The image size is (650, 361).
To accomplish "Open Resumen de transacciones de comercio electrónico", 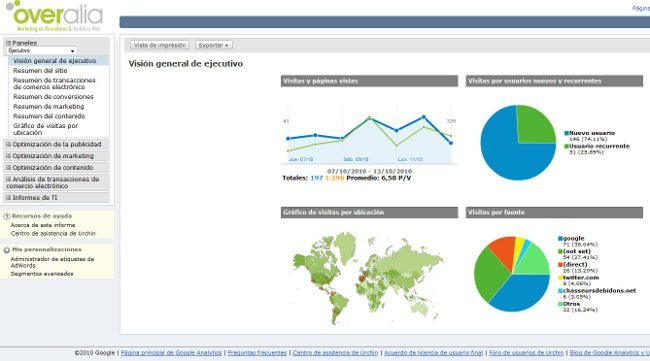I will pos(54,83).
